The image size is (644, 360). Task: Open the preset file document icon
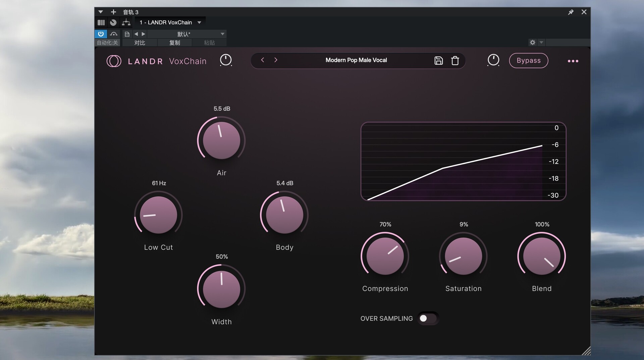(x=127, y=34)
